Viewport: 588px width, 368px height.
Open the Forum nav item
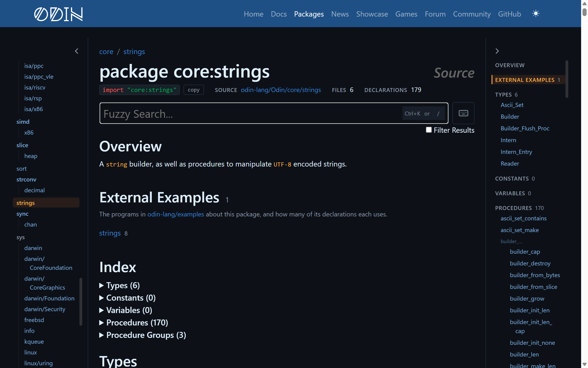pyautogui.click(x=435, y=14)
